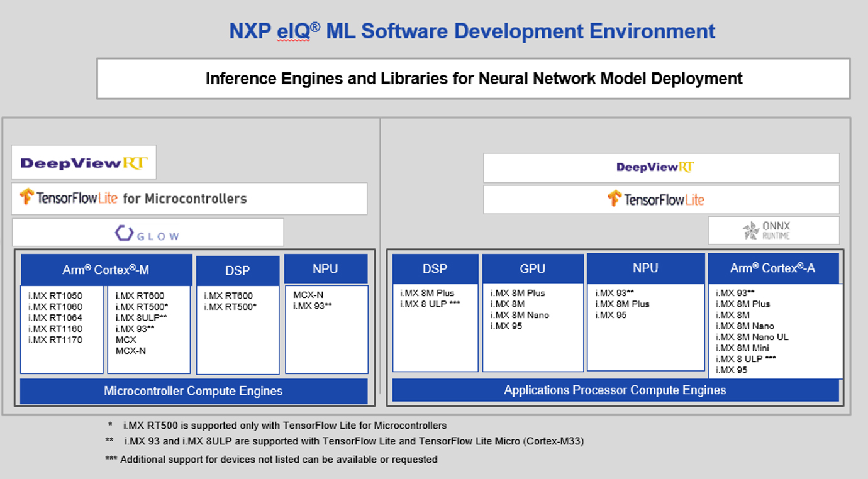Image resolution: width=868 pixels, height=479 pixels.
Task: Click the ONNX RUNTIME text label
Action: click(x=776, y=230)
